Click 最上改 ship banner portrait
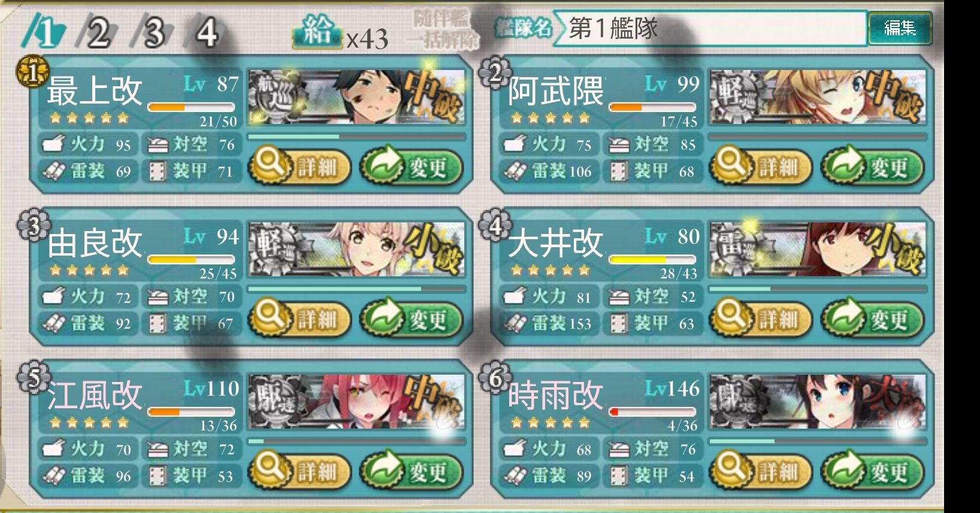Screen dimensions: 980x513 point(357,97)
